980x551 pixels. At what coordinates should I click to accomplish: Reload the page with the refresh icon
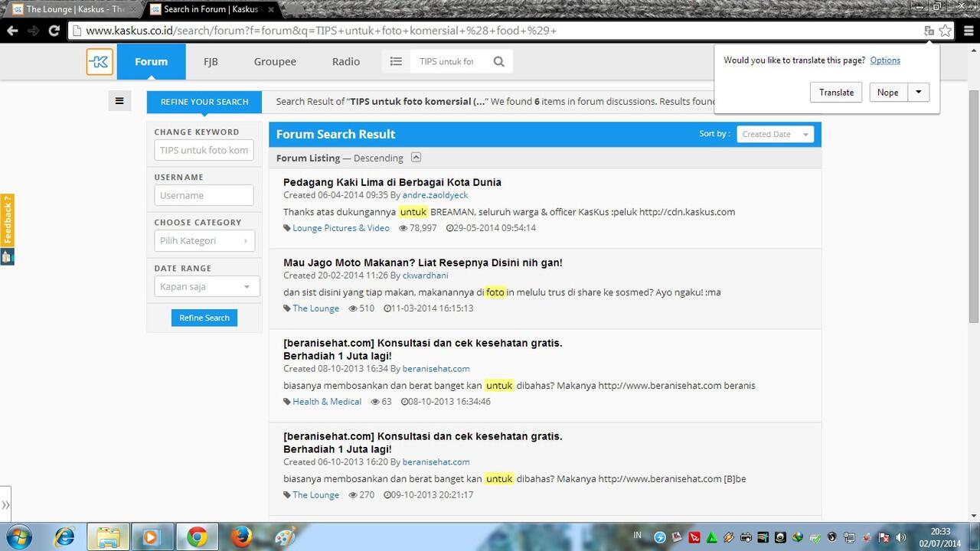(54, 31)
